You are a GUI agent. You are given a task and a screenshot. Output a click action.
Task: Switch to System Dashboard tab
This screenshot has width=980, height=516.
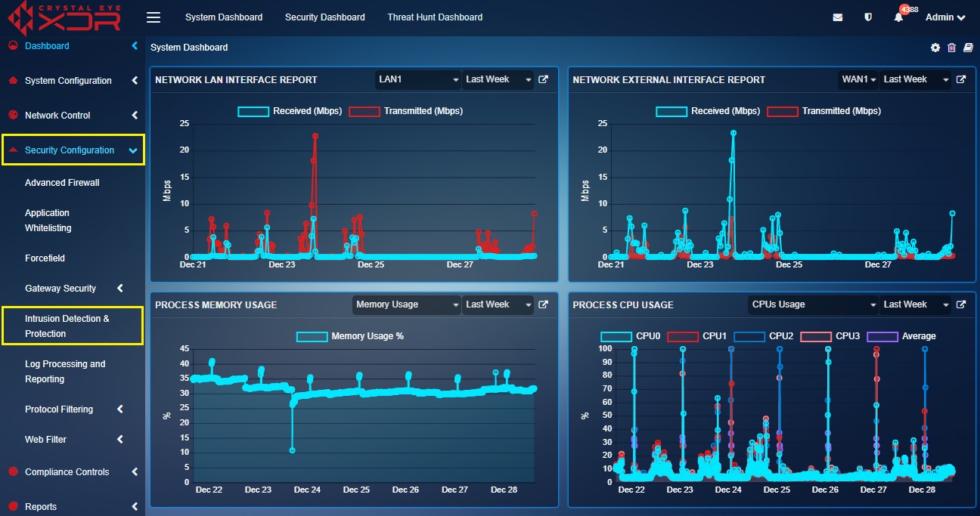point(224,17)
